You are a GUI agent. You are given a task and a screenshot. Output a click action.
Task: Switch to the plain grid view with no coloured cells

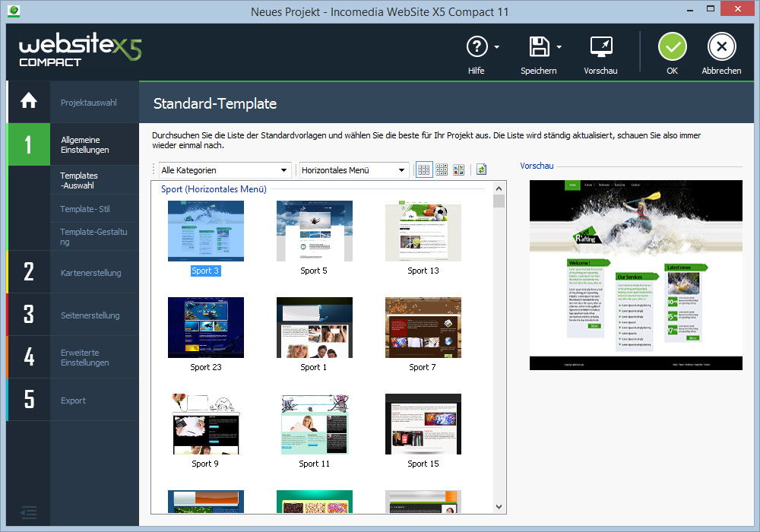[423, 169]
